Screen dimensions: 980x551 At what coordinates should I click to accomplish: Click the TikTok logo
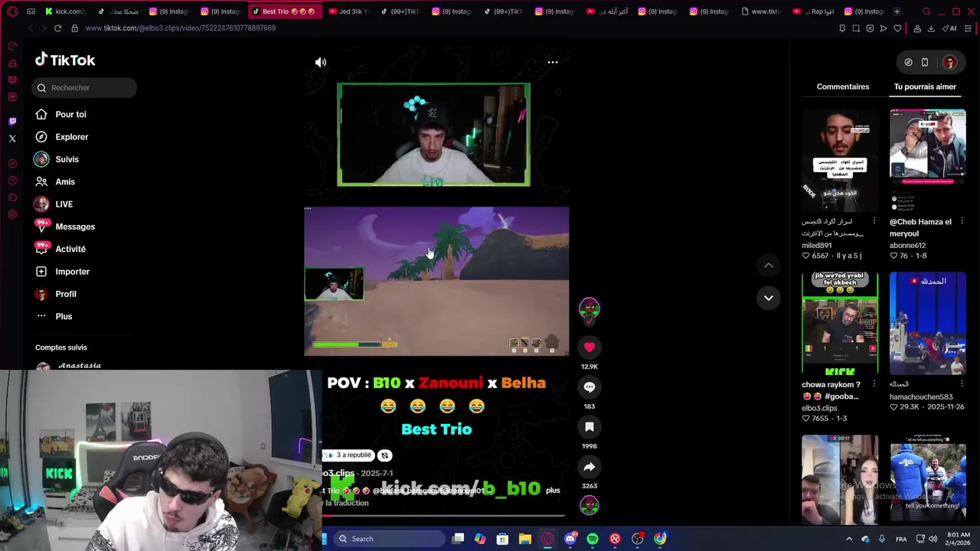pos(65,60)
